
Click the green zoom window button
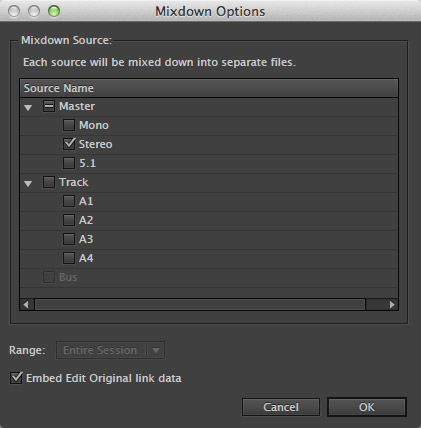(x=54, y=11)
